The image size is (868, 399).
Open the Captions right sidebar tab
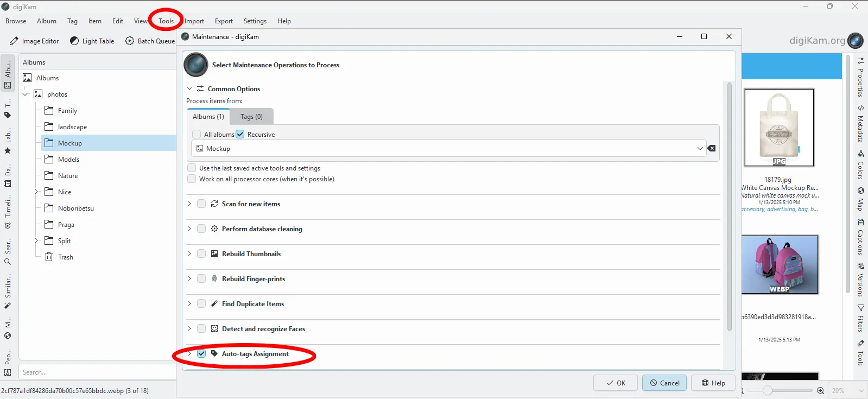[x=860, y=237]
